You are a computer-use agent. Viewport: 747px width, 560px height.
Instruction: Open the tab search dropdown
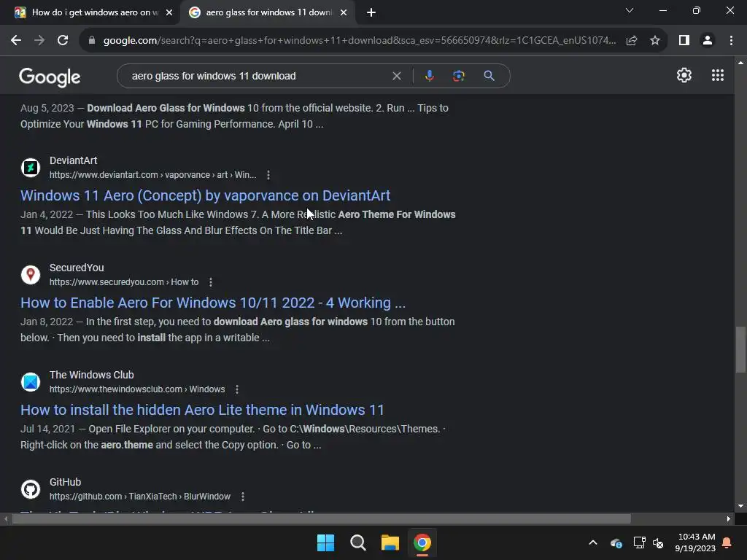[x=630, y=10]
